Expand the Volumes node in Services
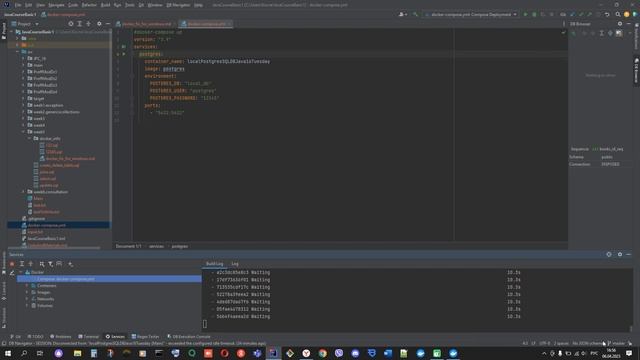Screen dimensions: 640x360 [27, 305]
